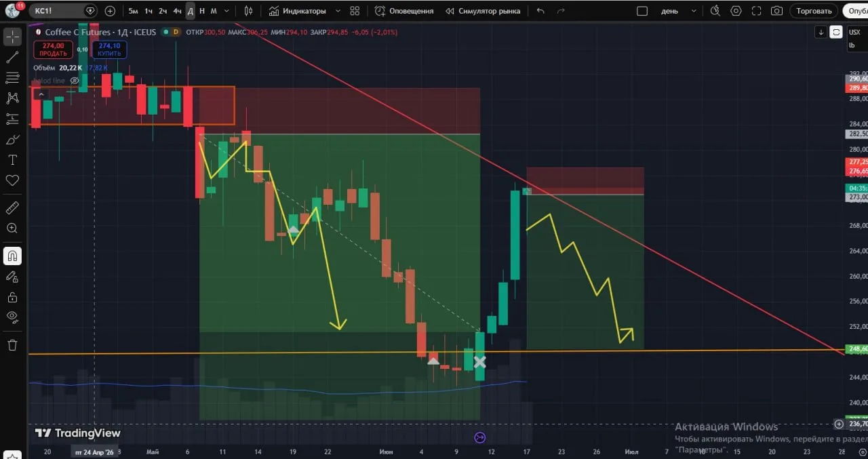
Task: Click the down arrow button near price scale
Action: click(x=821, y=32)
